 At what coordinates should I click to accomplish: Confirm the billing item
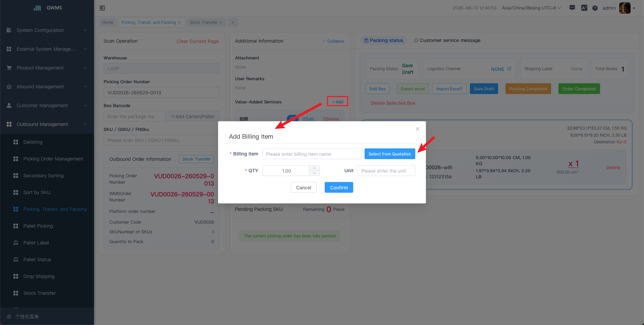pos(339,187)
